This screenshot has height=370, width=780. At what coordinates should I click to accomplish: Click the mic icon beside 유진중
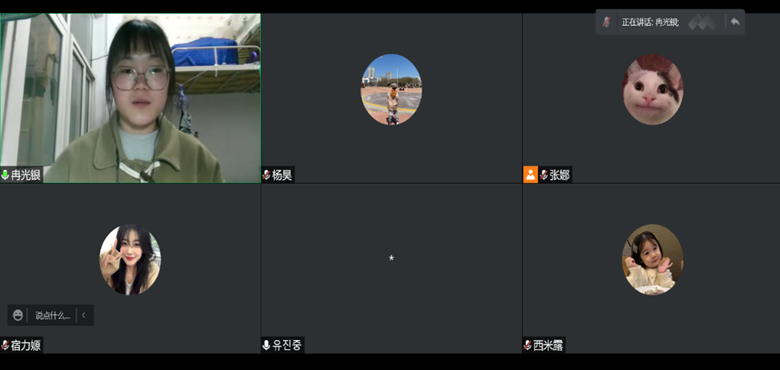(267, 345)
